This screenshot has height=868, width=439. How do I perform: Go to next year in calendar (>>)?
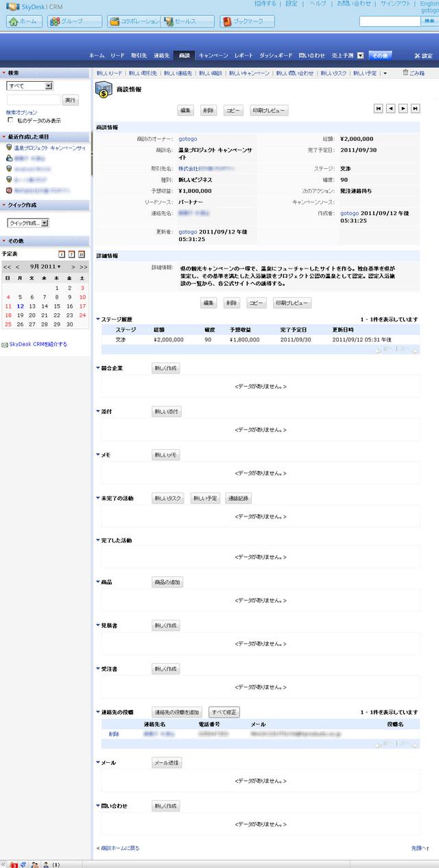pyautogui.click(x=83, y=266)
